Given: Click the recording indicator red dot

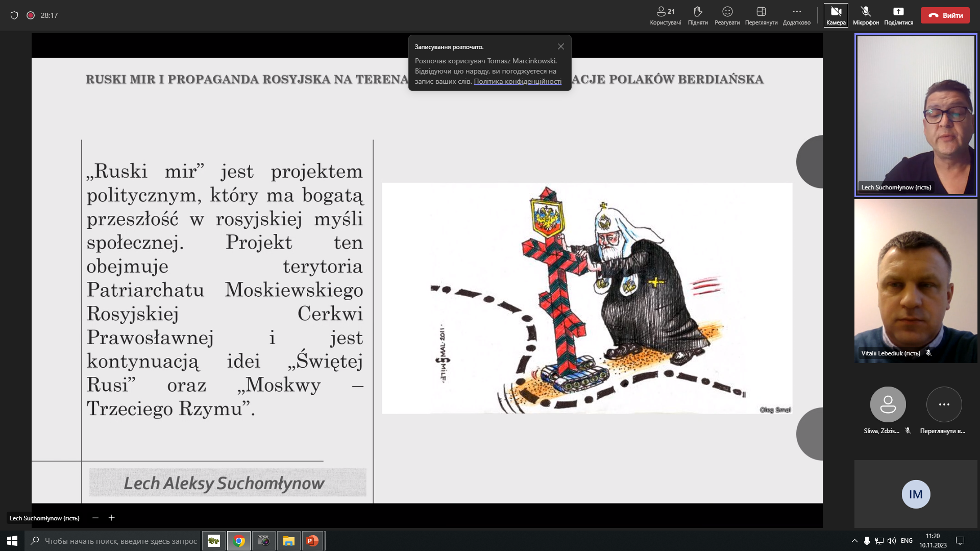Looking at the screenshot, I should pyautogui.click(x=31, y=15).
